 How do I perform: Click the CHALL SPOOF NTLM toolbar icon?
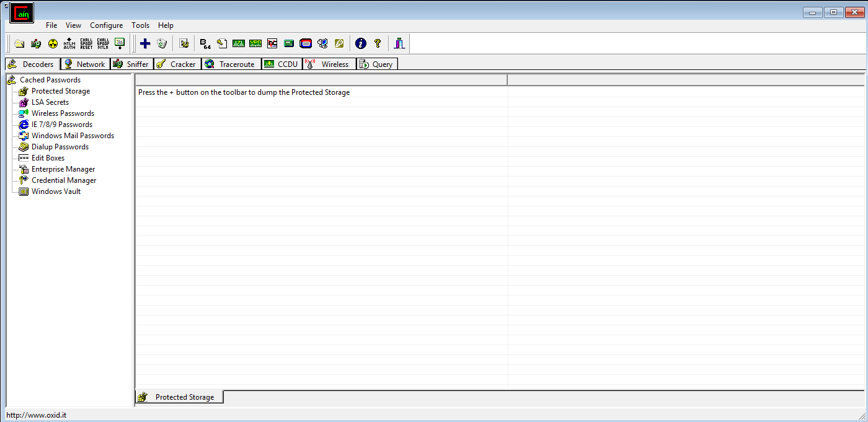click(102, 43)
